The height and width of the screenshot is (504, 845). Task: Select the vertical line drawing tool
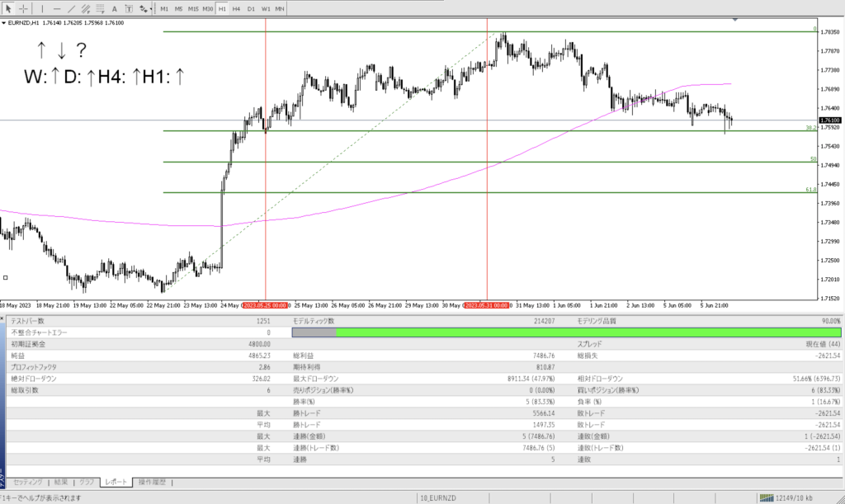tap(42, 8)
